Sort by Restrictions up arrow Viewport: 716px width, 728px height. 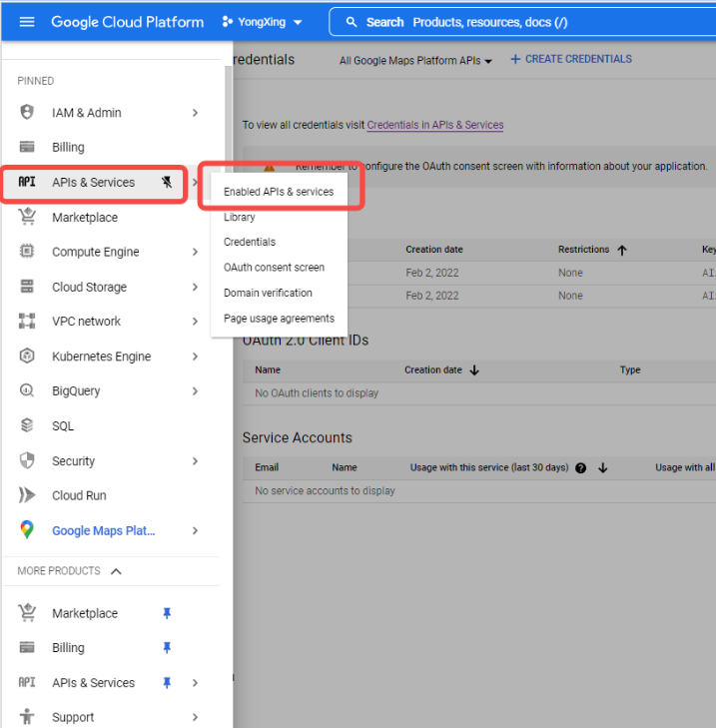(622, 251)
